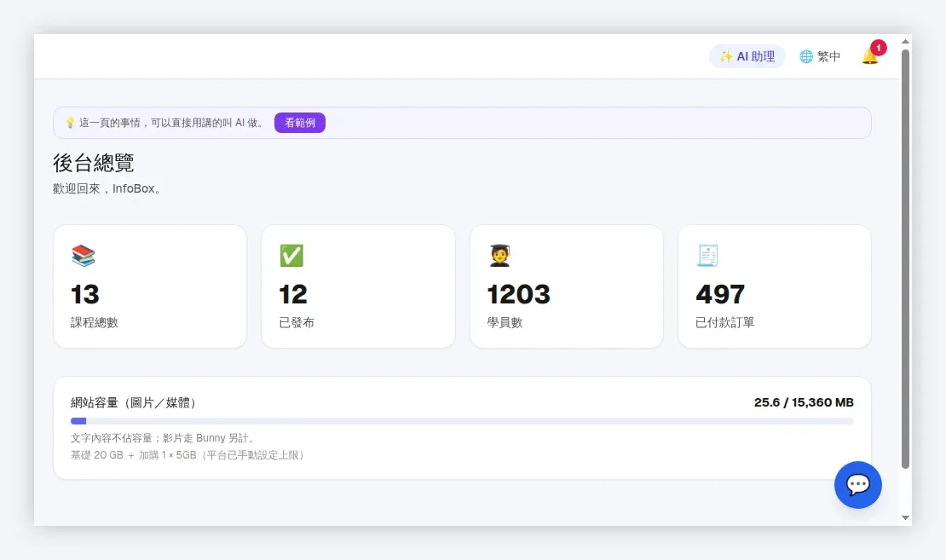Click the number 12 published count
The height and width of the screenshot is (560, 946).
click(x=293, y=294)
